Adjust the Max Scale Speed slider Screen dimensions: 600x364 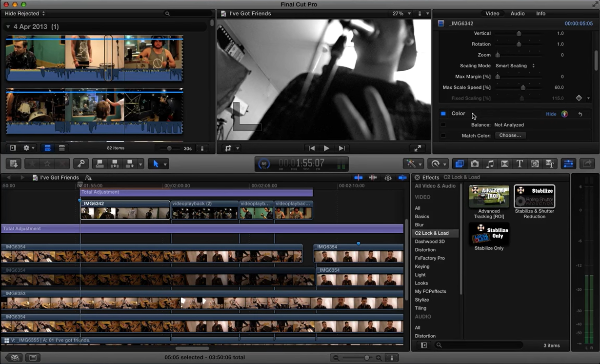click(x=523, y=87)
